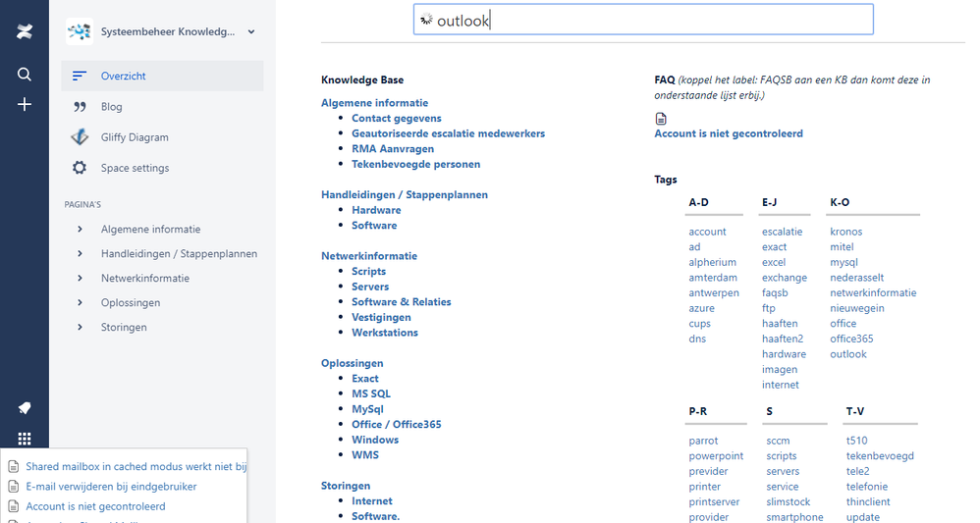Open the space name dropdown chevron

coord(251,31)
